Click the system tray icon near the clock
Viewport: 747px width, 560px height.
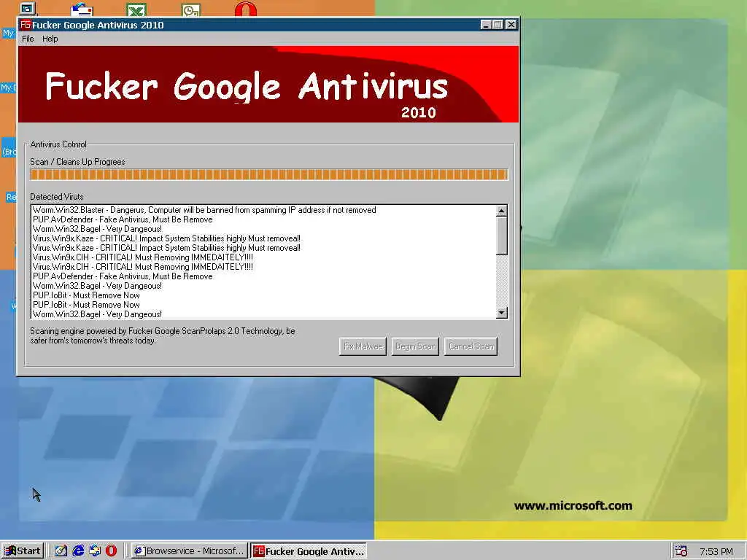(681, 551)
